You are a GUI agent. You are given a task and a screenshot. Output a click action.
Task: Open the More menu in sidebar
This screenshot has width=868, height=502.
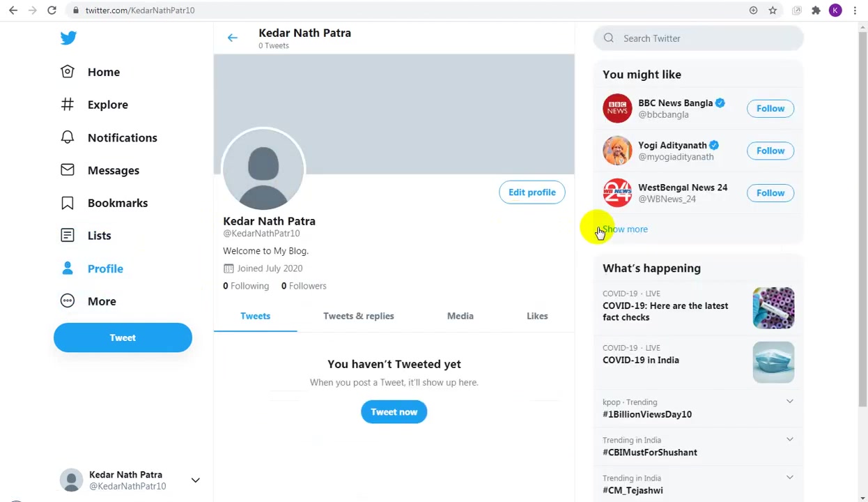(x=102, y=301)
